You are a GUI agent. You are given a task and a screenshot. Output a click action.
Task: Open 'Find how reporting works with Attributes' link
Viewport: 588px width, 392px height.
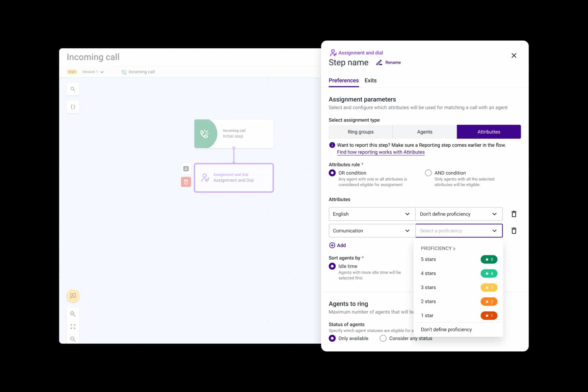click(381, 152)
